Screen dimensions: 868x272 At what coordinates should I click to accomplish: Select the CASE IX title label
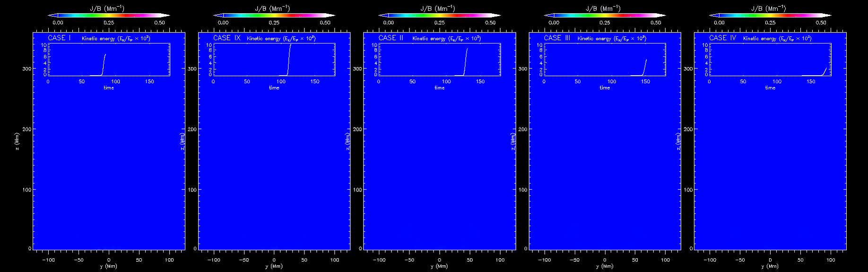coord(227,38)
